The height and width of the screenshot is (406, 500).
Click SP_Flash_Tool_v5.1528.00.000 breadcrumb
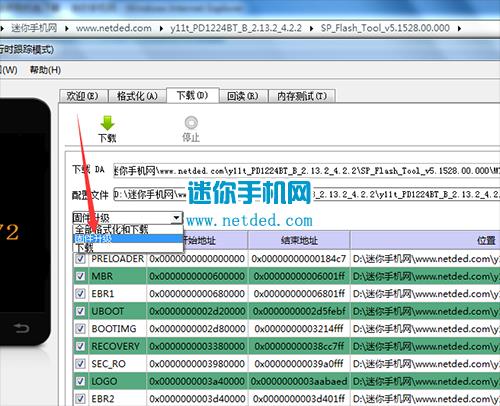coord(385,28)
